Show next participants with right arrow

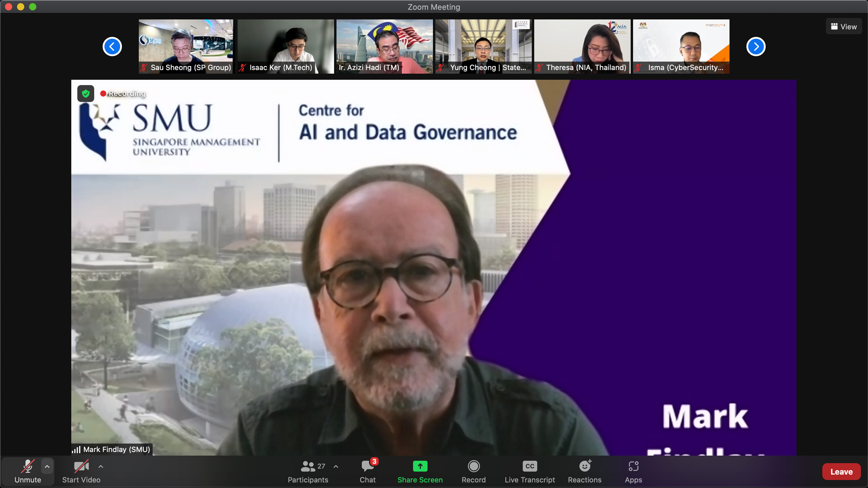click(756, 46)
